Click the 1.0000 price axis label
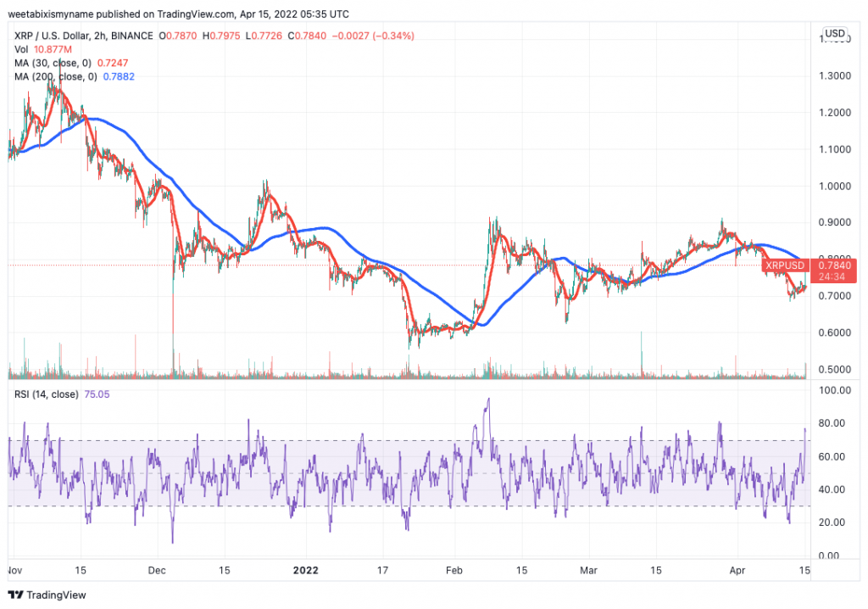 coord(835,186)
